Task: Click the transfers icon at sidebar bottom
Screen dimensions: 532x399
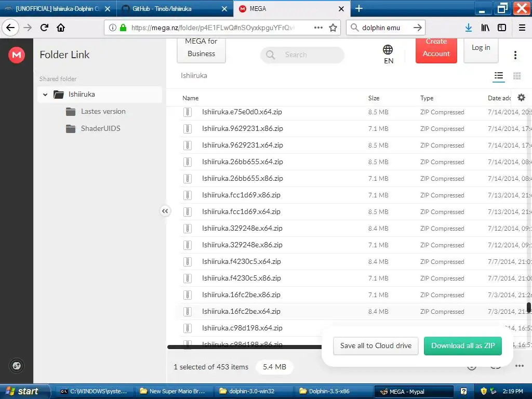Action: (17, 366)
